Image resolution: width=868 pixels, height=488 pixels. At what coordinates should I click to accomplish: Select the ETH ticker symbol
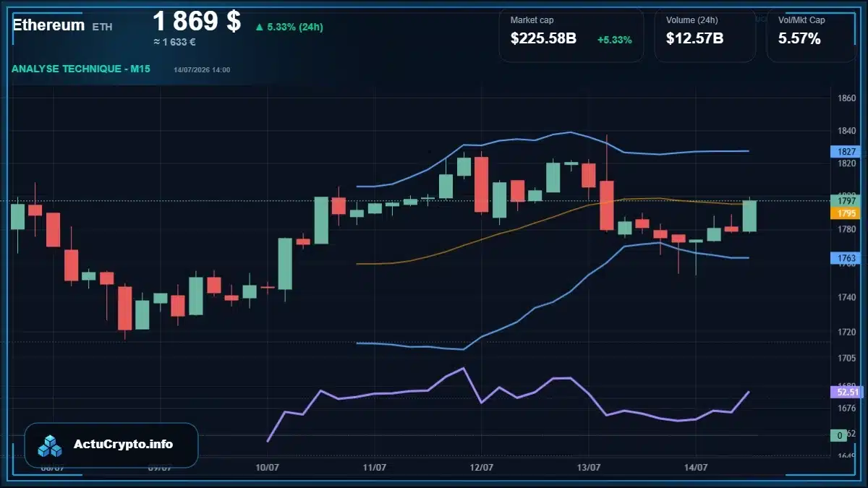103,27
